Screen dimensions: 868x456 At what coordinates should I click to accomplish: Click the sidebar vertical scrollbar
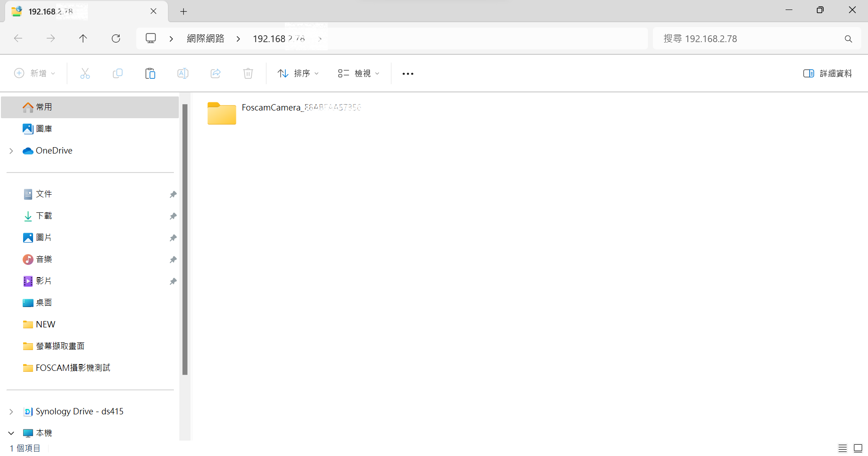coord(185,240)
